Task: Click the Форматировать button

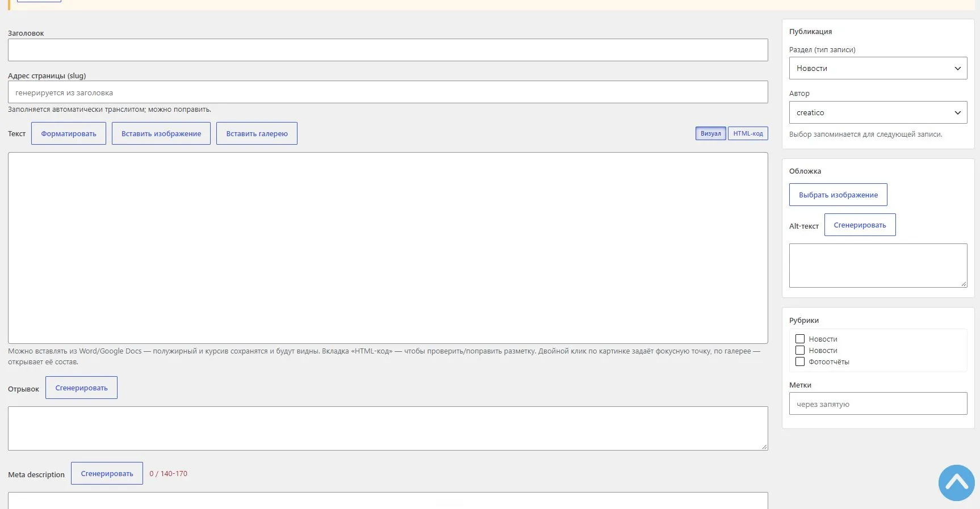Action: click(69, 133)
